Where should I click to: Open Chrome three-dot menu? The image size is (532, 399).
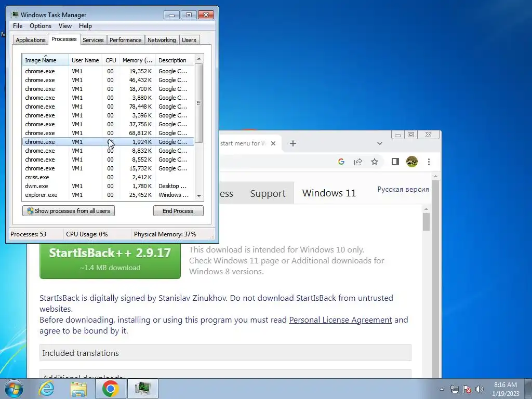(429, 162)
